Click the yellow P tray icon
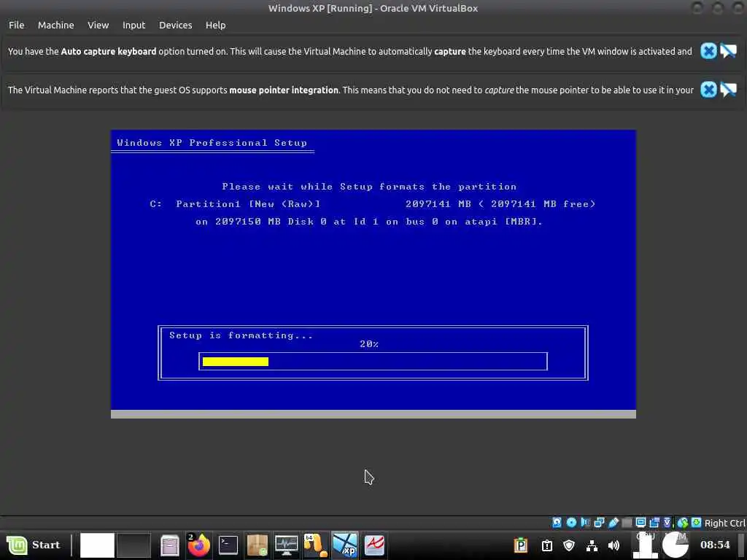 (521, 545)
